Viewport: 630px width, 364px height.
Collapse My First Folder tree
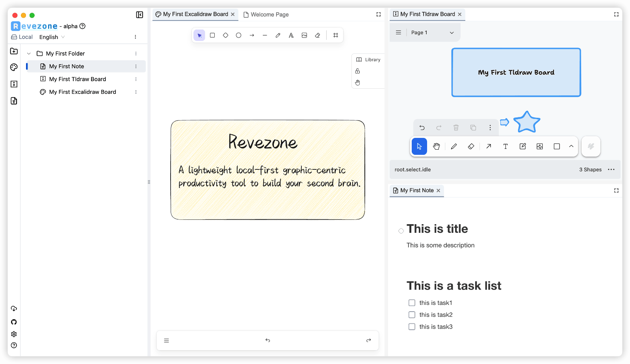click(29, 54)
